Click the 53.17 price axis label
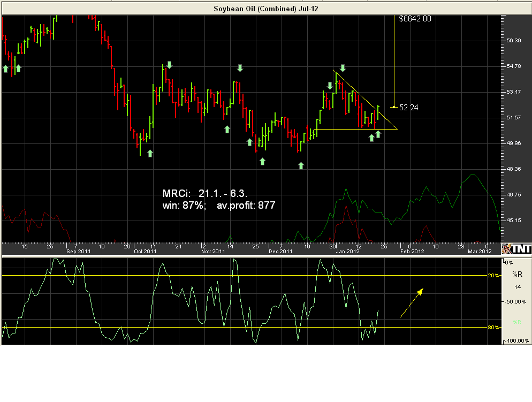The height and width of the screenshot is (402, 532). [x=513, y=92]
